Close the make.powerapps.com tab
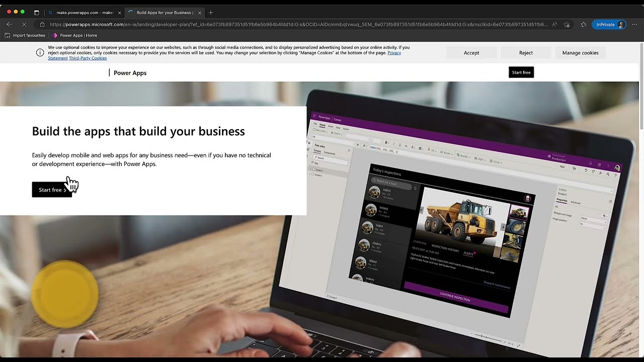Screen dimensions: 644x362 coord(119,13)
